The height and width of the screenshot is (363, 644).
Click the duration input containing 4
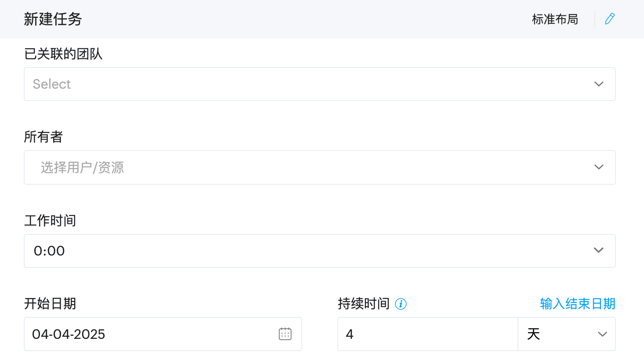point(427,334)
